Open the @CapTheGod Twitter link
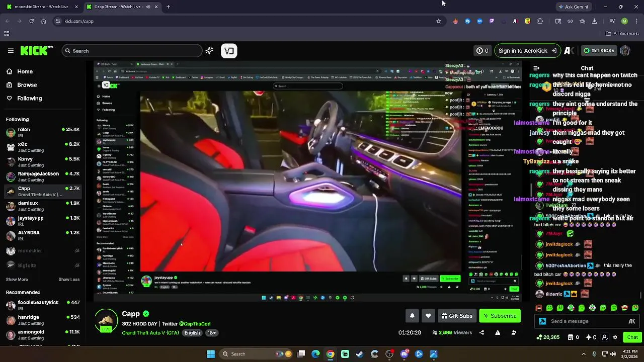Screen dimensions: 644x362 click(195, 324)
